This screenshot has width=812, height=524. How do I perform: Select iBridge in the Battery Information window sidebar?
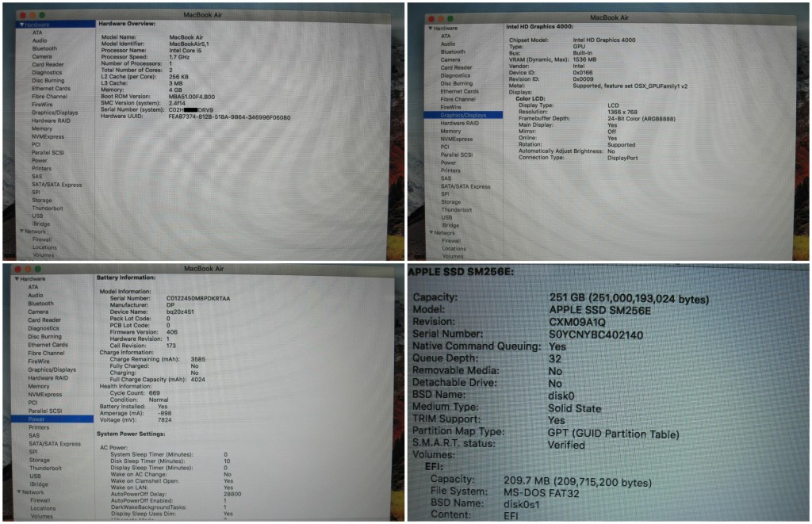tap(39, 484)
